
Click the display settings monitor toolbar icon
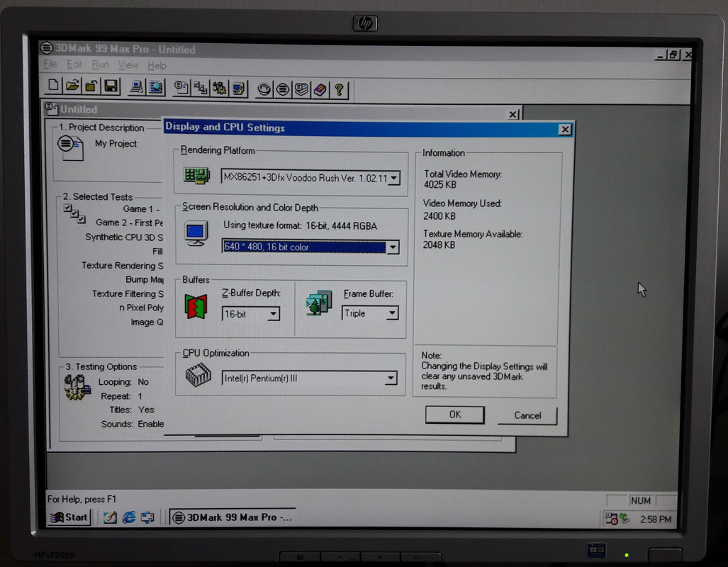238,89
